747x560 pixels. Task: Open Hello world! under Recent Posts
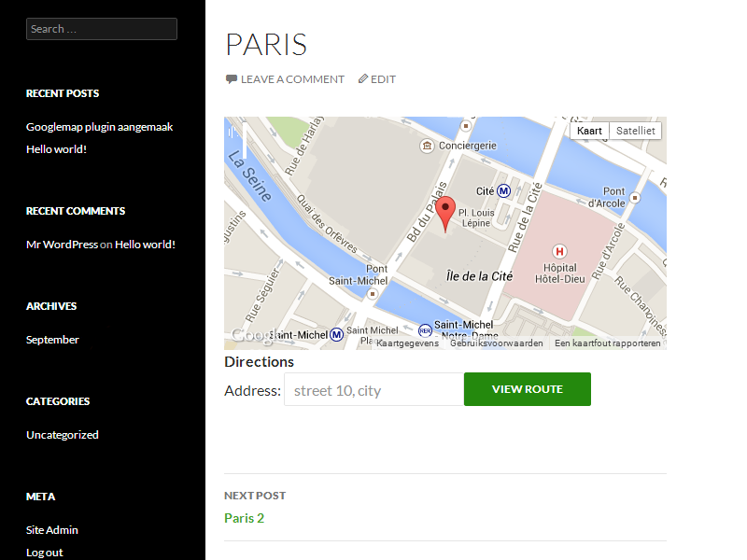[56, 149]
